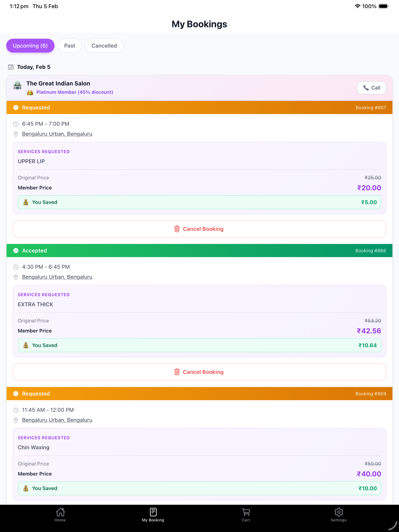The height and width of the screenshot is (532, 399).
Task: Tap the trash icon for Booking #867
Action: pyautogui.click(x=177, y=229)
